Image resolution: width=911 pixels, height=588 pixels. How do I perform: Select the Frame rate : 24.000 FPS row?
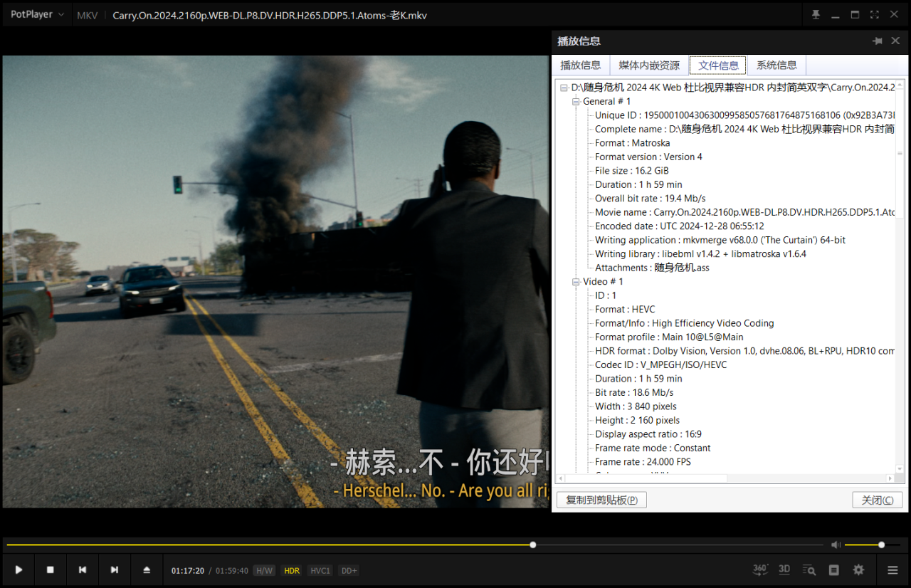point(643,462)
